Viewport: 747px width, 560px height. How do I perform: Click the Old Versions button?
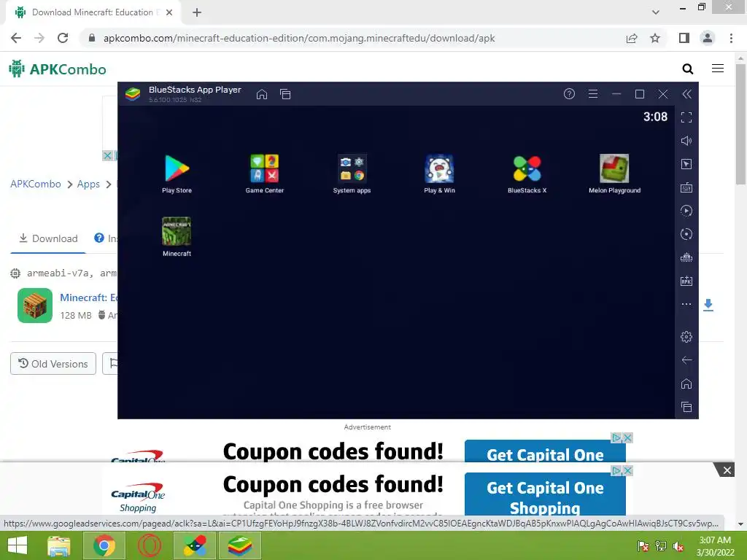click(53, 364)
